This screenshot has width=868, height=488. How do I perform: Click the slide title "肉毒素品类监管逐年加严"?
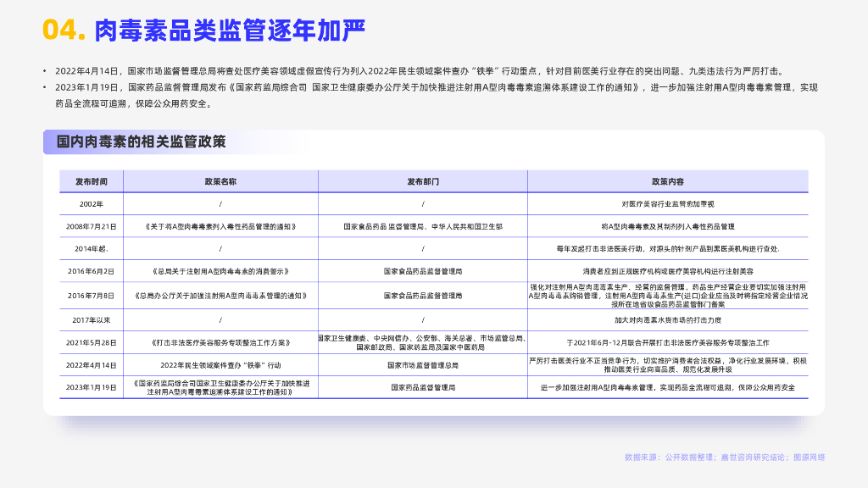click(230, 30)
